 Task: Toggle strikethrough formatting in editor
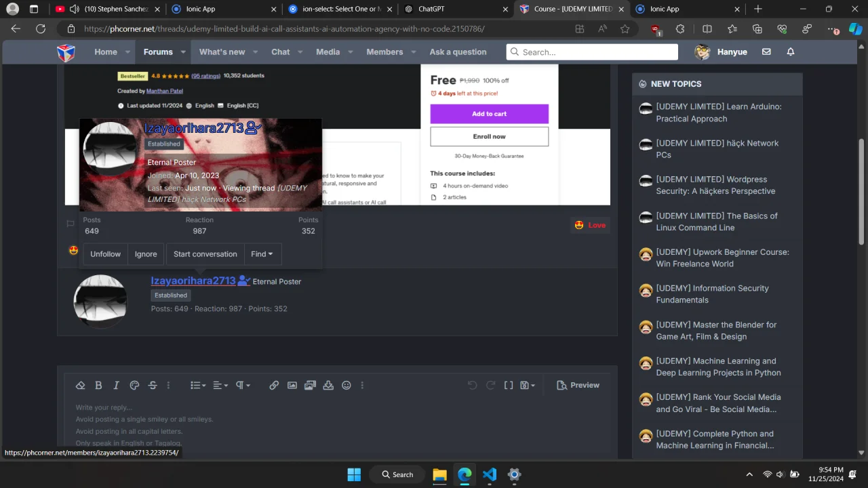click(153, 385)
